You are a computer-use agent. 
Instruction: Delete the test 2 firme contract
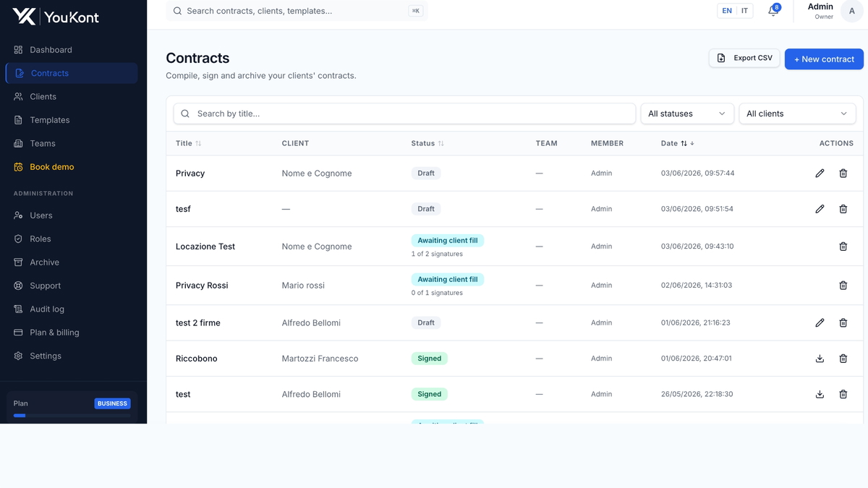(843, 323)
